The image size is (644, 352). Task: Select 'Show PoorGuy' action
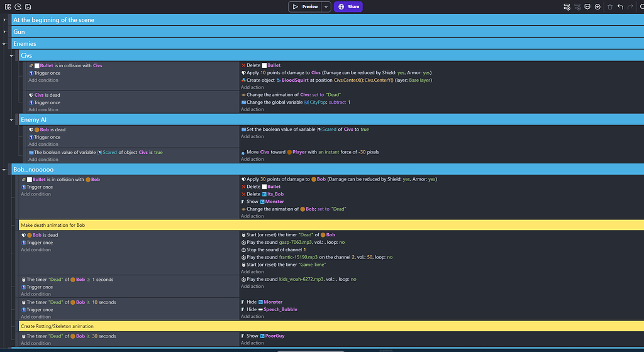(x=263, y=336)
